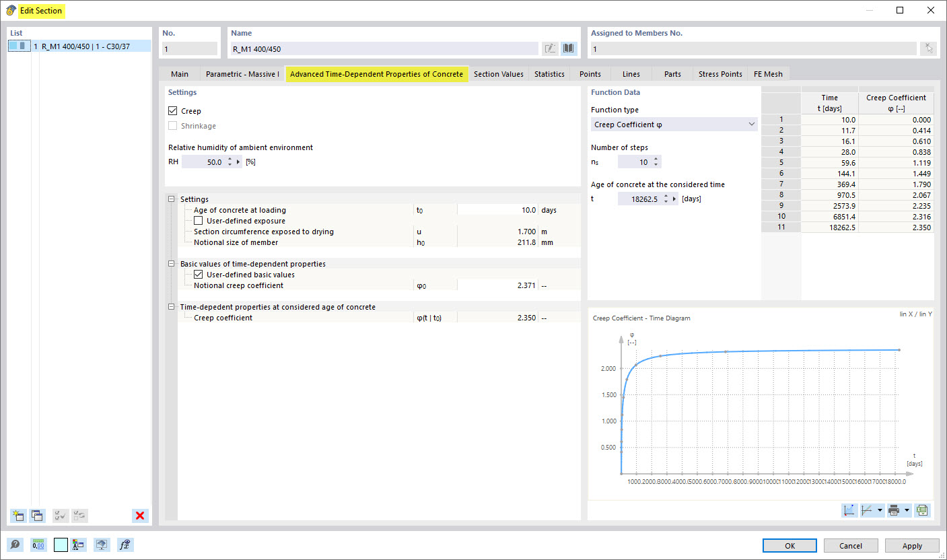947x560 pixels.
Task: Toggle the Creep checkbox
Action: coord(173,111)
